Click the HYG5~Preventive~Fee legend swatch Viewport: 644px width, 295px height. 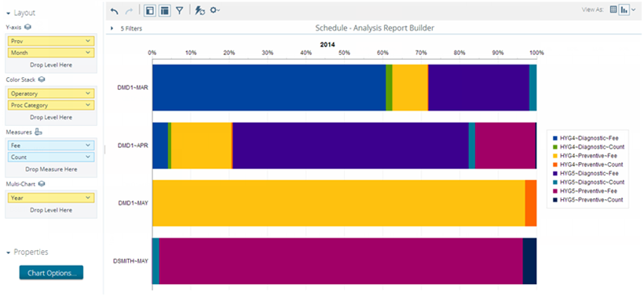pos(556,191)
